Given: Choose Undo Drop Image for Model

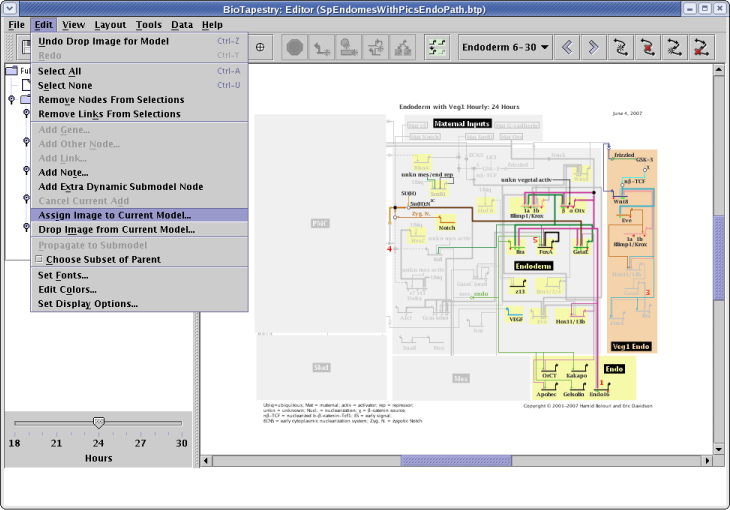Looking at the screenshot, I should point(103,41).
